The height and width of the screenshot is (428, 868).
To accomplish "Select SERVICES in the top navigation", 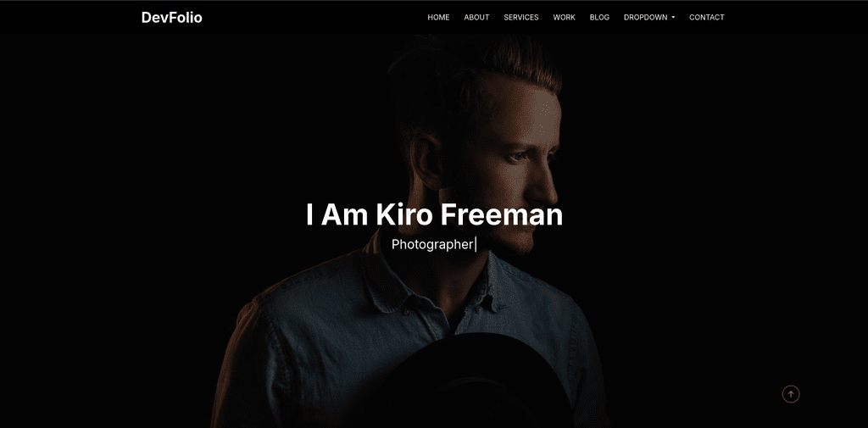I will [521, 17].
